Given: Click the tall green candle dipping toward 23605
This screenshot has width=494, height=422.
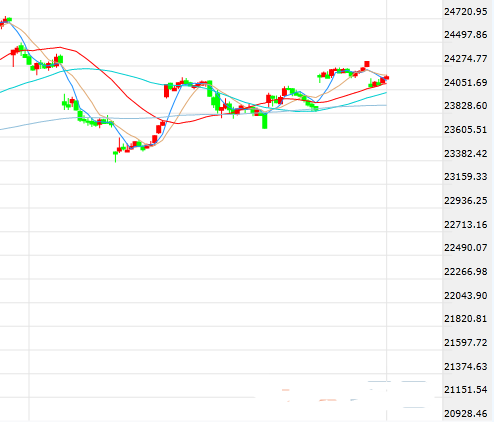Looking at the screenshot, I should point(265,121).
